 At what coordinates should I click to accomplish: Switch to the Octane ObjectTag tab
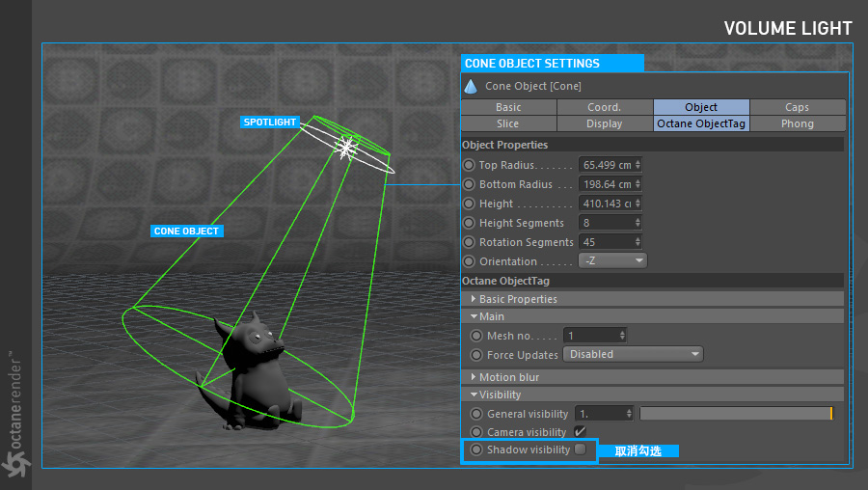point(701,123)
